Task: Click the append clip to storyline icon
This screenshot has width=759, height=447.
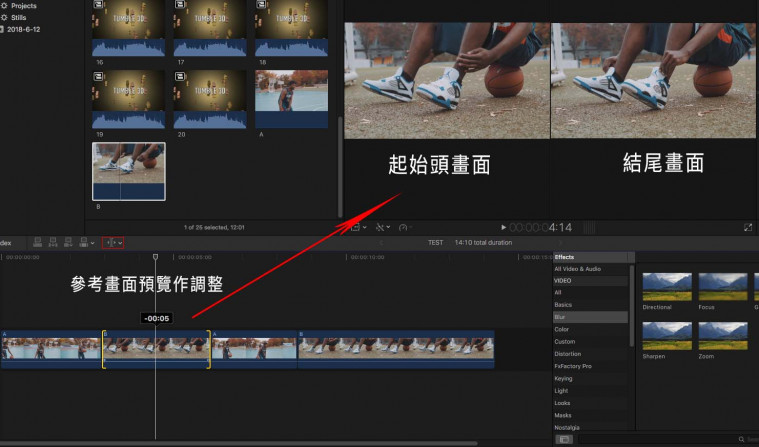Action: tap(68, 243)
